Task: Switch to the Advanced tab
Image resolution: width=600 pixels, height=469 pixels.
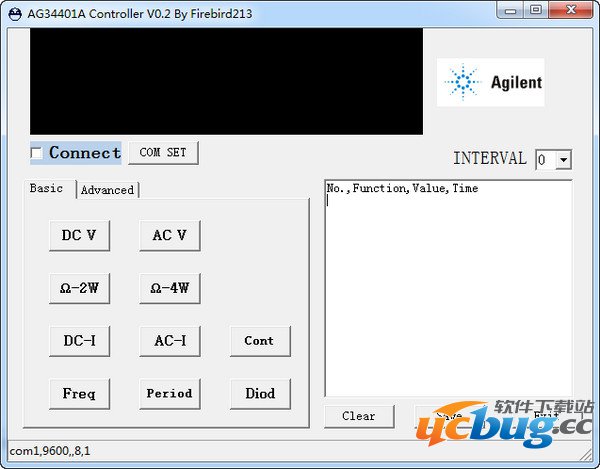Action: pos(108,190)
